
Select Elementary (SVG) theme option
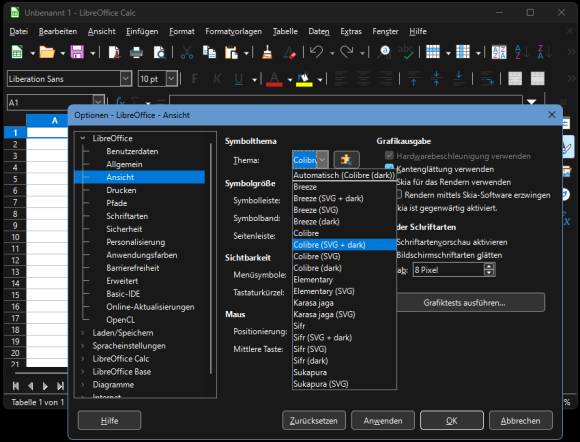coord(344,291)
